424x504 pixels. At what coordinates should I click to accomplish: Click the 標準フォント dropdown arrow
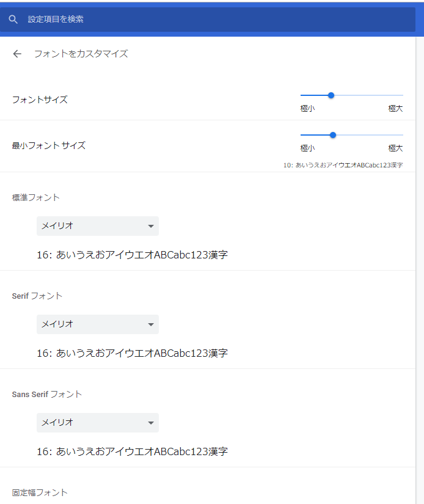[151, 227]
